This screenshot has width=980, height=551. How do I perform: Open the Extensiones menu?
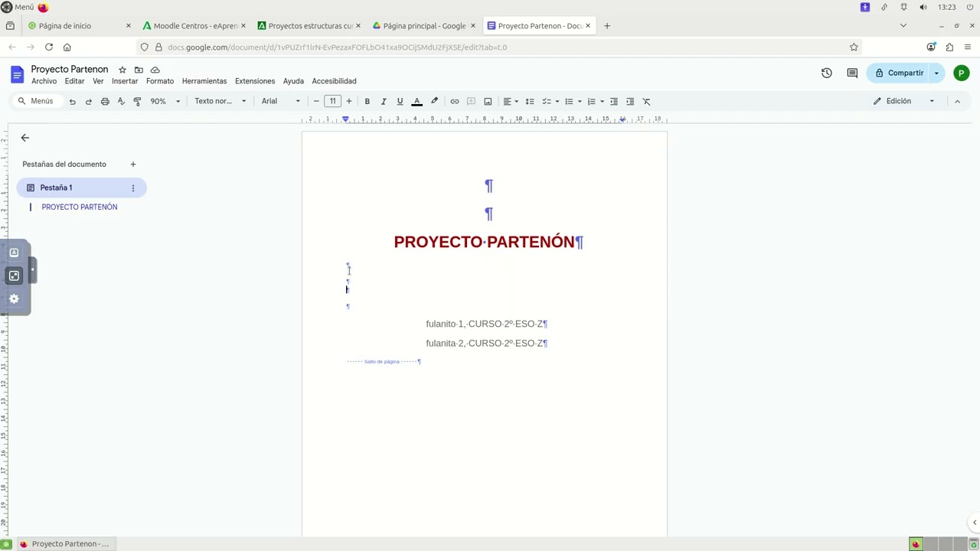tap(255, 81)
